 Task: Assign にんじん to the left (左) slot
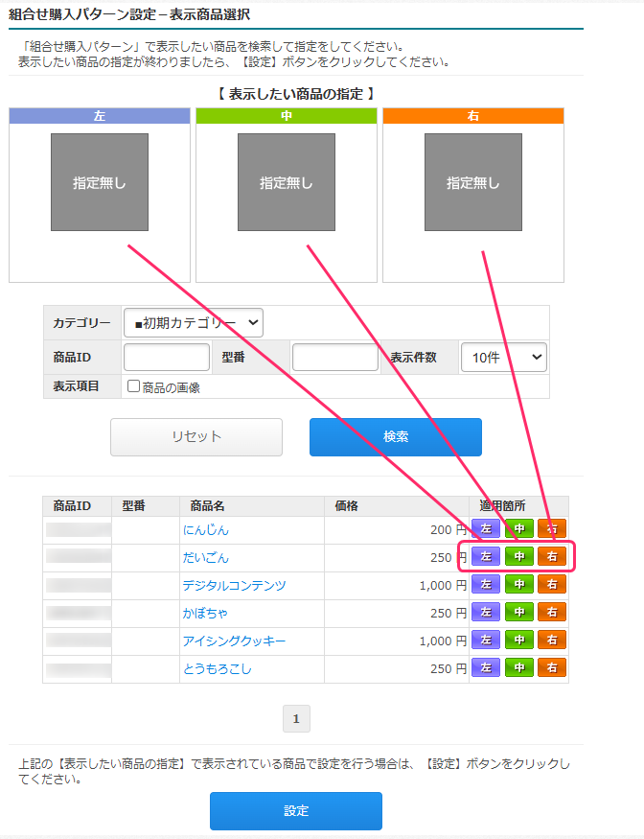pos(486,528)
